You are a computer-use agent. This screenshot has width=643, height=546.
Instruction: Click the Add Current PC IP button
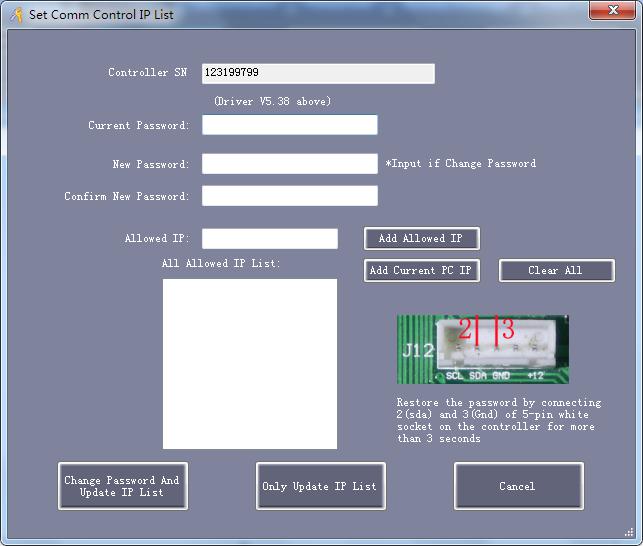[421, 271]
